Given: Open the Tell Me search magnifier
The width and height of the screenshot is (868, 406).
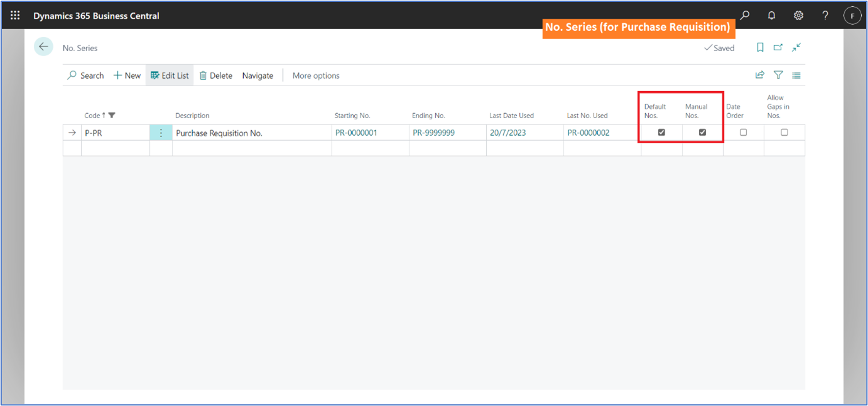Looking at the screenshot, I should (745, 16).
